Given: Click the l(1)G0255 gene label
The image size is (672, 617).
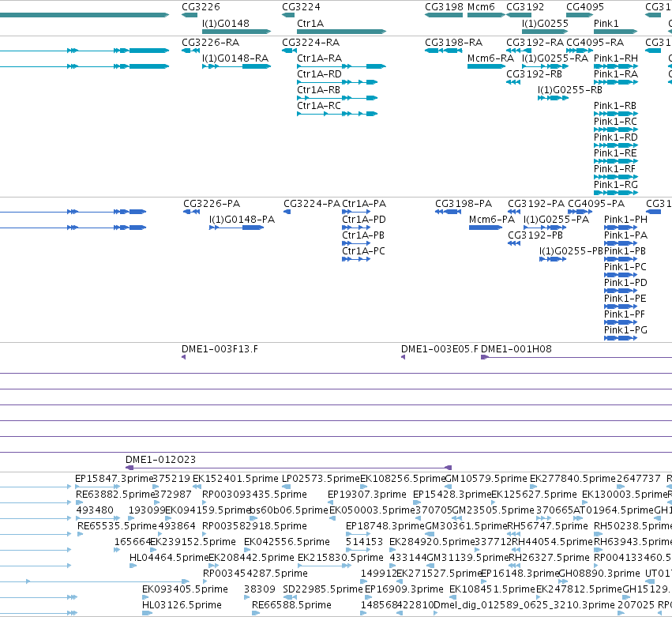Looking at the screenshot, I should pyautogui.click(x=545, y=23).
